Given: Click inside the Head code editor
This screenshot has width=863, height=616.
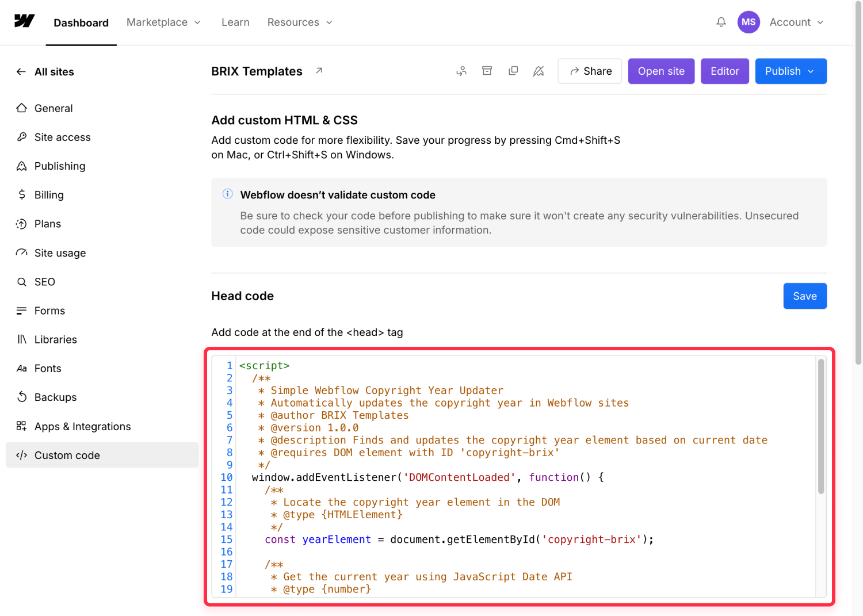Looking at the screenshot, I should click(x=519, y=476).
